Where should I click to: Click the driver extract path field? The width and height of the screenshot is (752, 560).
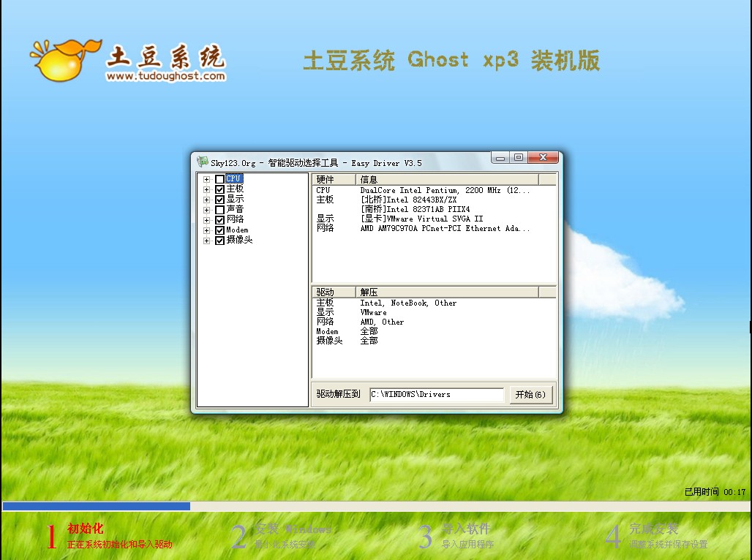437,395
